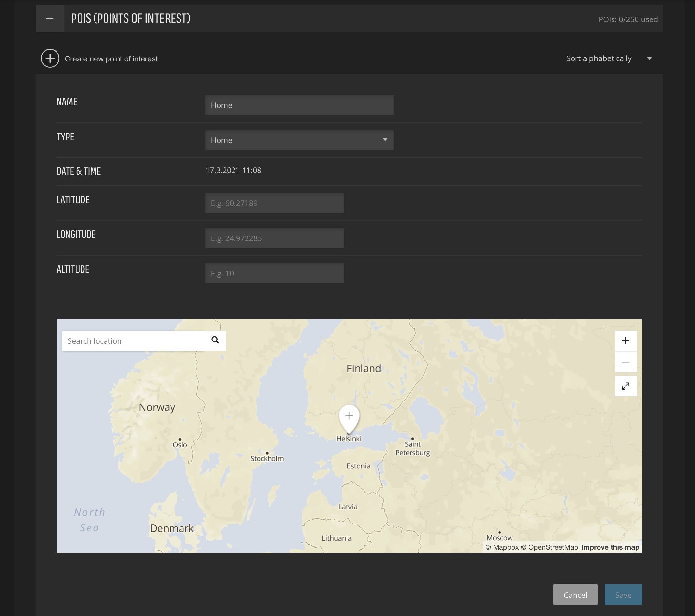
Task: Click 'Create new point of interest' text
Action: [x=111, y=59]
